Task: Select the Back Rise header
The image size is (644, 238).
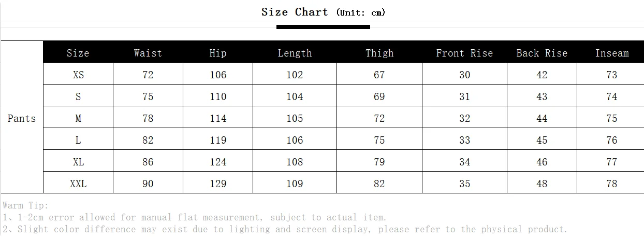Action: [x=542, y=53]
